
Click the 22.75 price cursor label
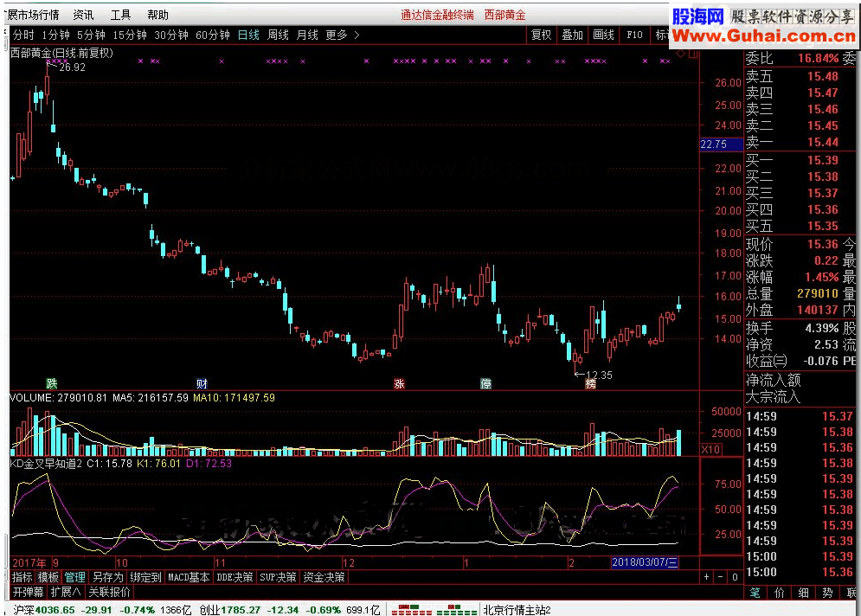coord(721,144)
